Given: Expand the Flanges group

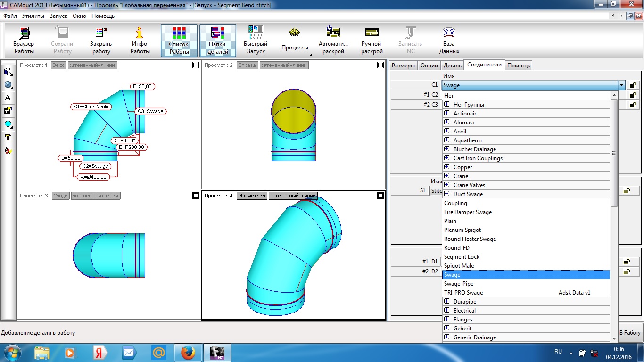Looking at the screenshot, I should (x=447, y=319).
